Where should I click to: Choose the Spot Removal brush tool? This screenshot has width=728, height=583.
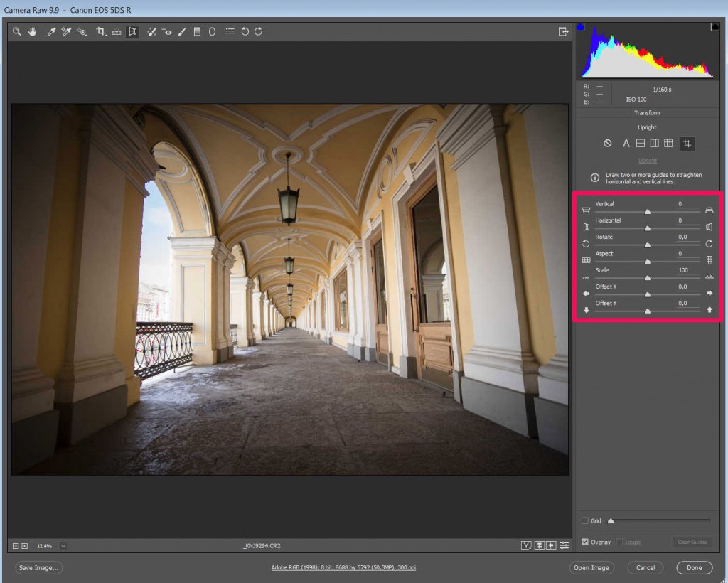[x=151, y=32]
